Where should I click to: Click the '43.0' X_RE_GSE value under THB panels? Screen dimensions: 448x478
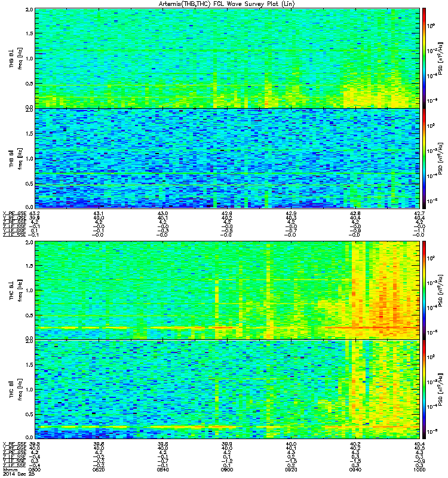[x=162, y=213]
